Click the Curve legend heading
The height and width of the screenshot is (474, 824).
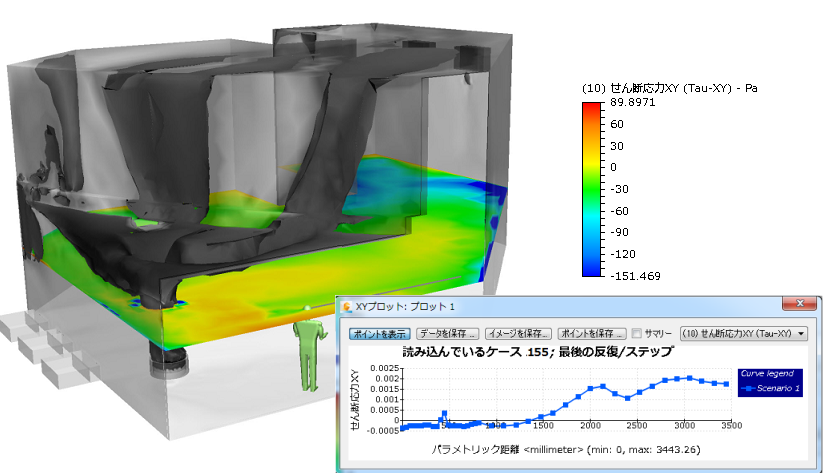(x=767, y=374)
